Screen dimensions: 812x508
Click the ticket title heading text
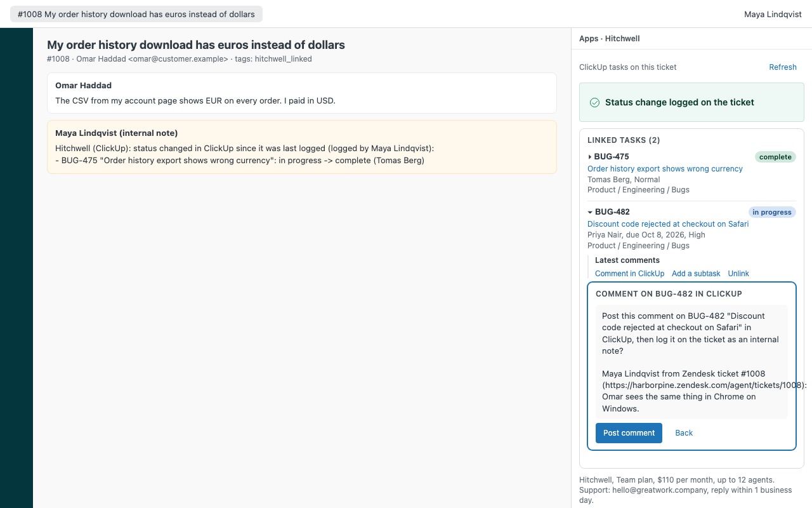coord(196,45)
